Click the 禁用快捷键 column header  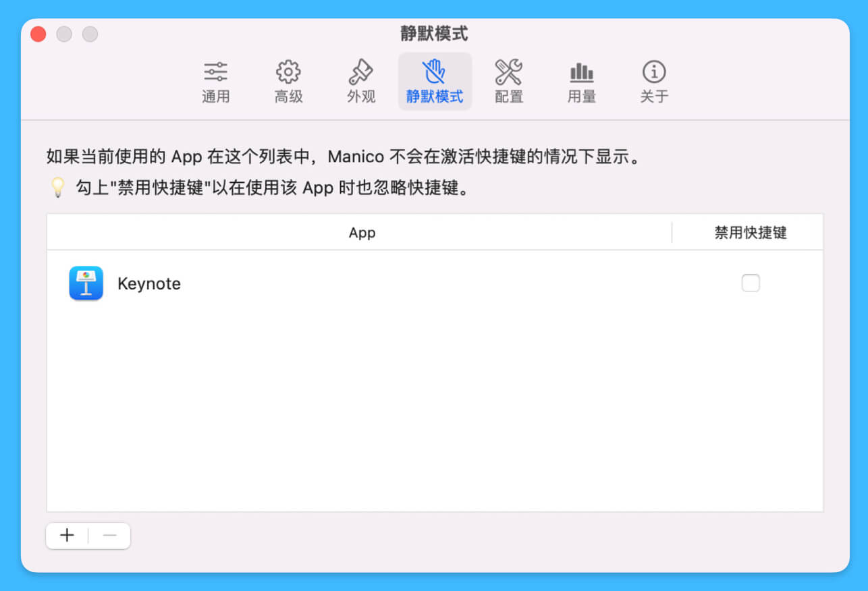click(751, 233)
